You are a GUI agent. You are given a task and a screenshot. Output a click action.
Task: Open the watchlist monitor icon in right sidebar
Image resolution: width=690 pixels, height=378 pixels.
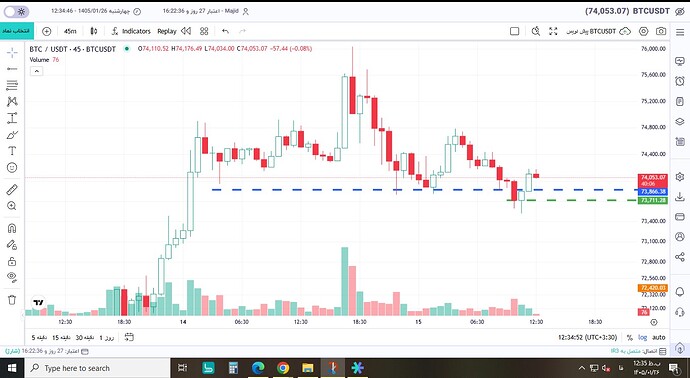(x=680, y=61)
